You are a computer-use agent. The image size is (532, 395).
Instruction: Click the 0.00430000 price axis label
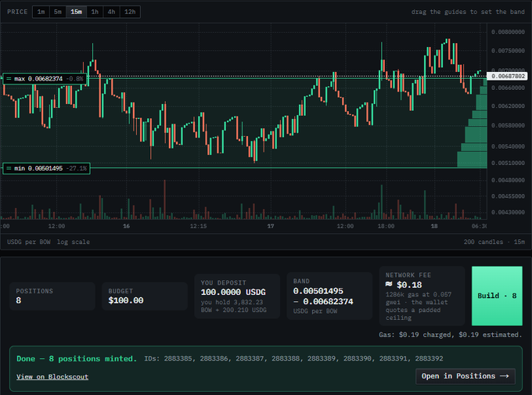point(508,213)
